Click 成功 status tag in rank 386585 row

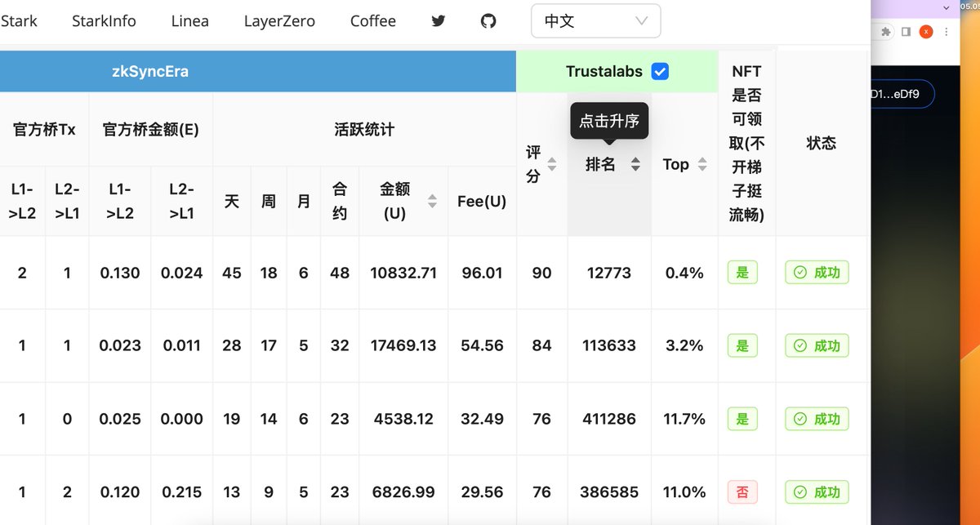(x=817, y=492)
